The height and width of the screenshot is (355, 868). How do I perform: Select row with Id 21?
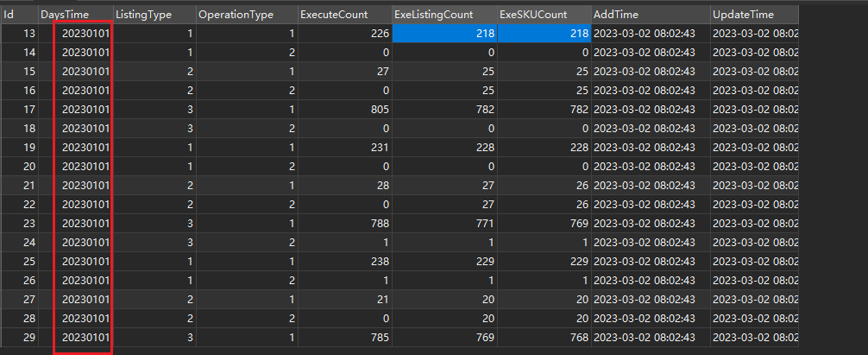(x=399, y=186)
